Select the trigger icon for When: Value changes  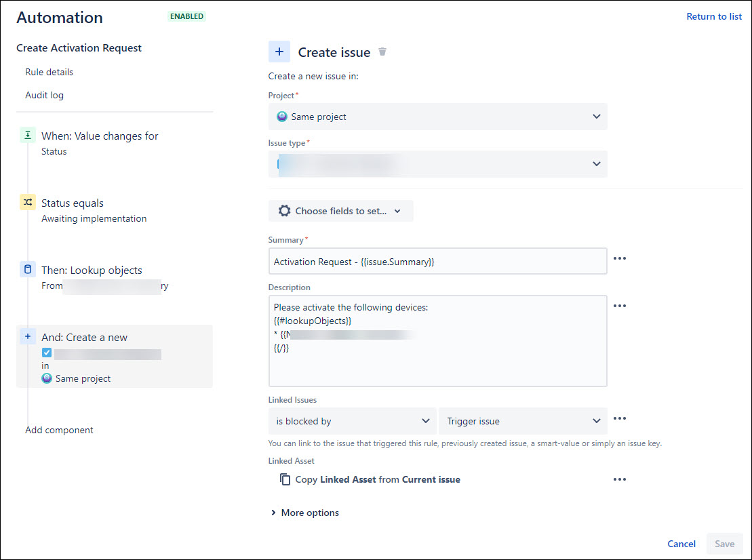coord(27,135)
